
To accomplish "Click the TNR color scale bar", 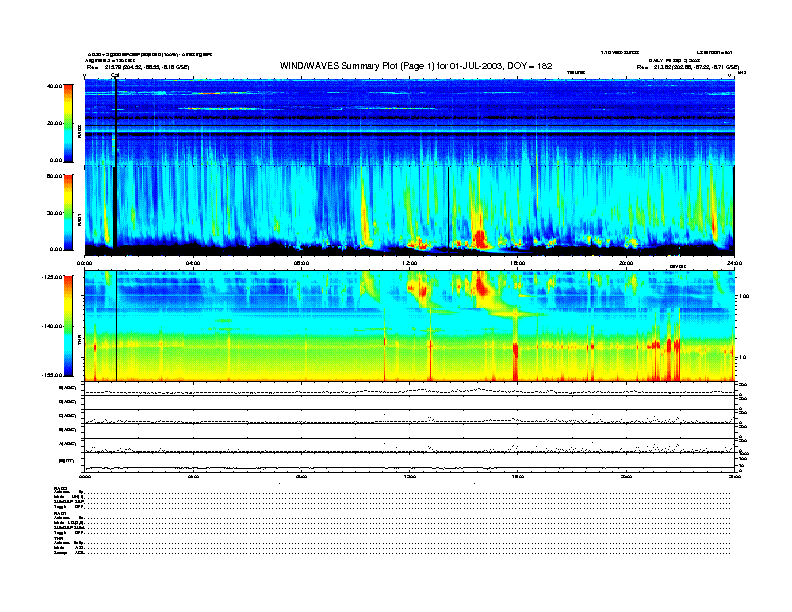I will pos(68,325).
